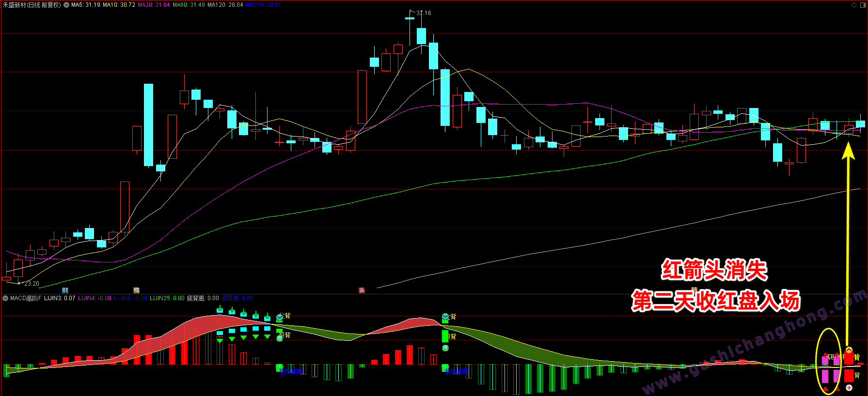Click the 37.16 high price label
Viewport: 868px width, 396px height.
[x=424, y=13]
